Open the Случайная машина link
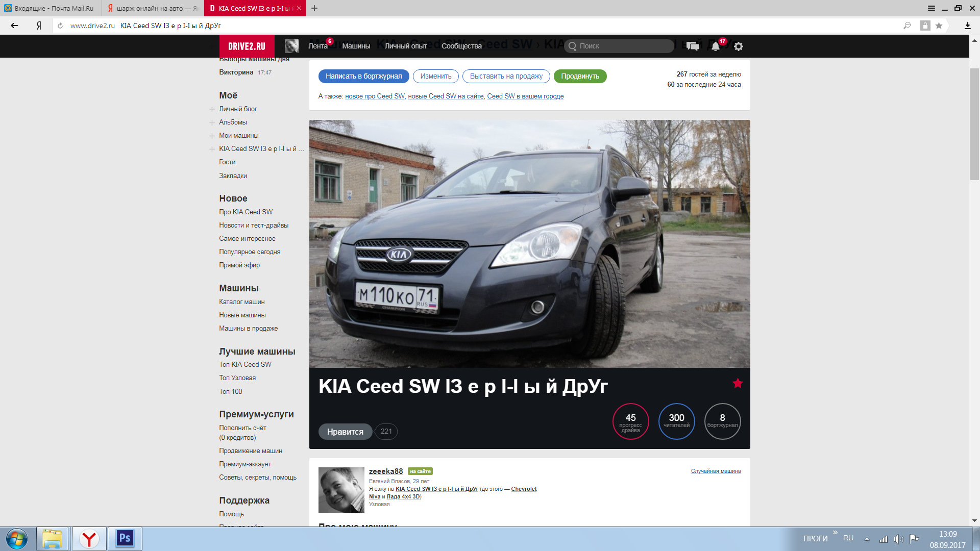Screen dimensions: 980x551 716,471
